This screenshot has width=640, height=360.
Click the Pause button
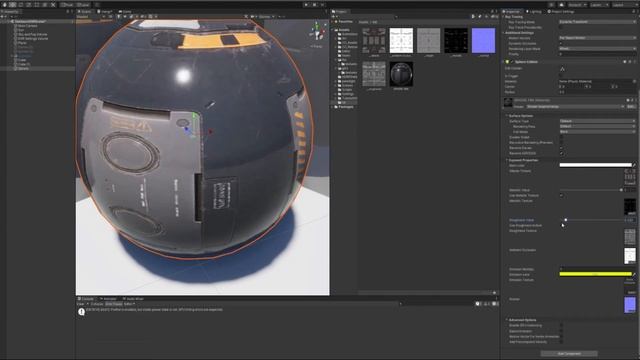point(314,5)
